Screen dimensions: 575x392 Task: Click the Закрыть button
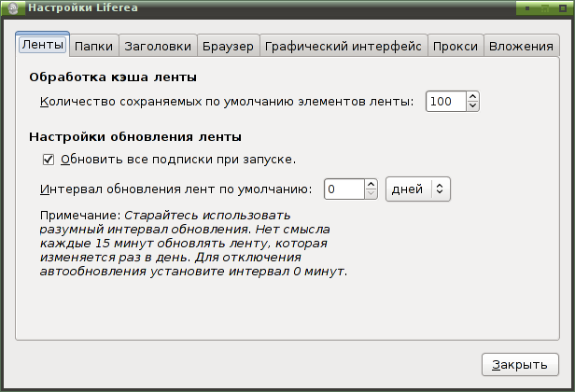point(520,365)
